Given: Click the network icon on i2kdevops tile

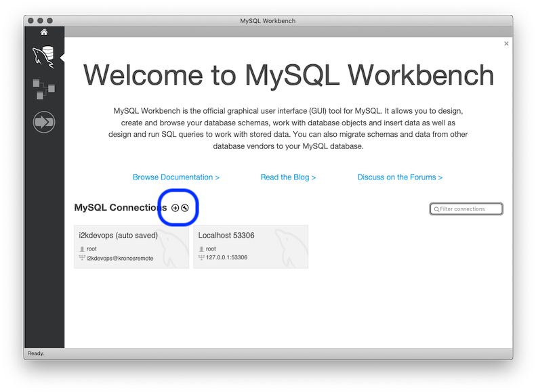Looking at the screenshot, I should point(82,258).
